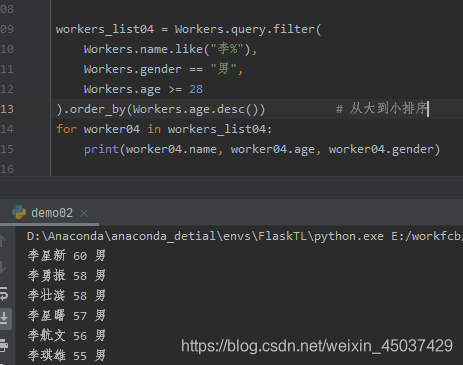Click order_by(Workers.age.desc()) code

click(167, 109)
